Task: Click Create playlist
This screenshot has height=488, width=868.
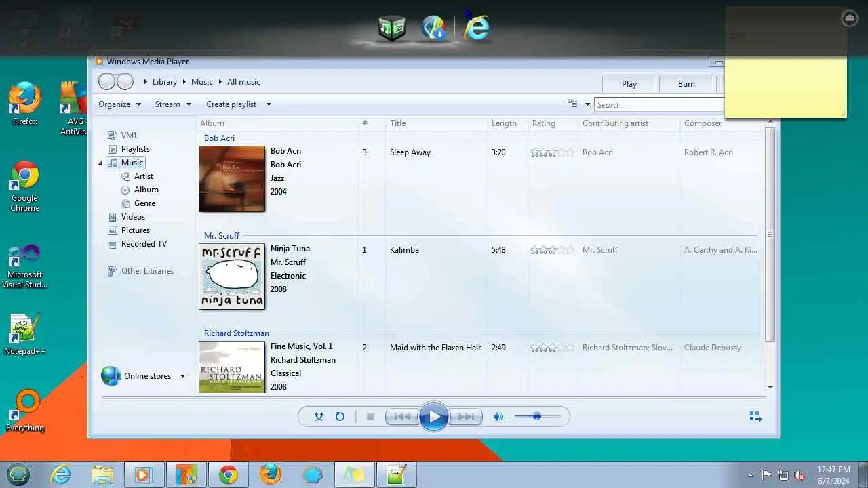Action: [x=231, y=104]
